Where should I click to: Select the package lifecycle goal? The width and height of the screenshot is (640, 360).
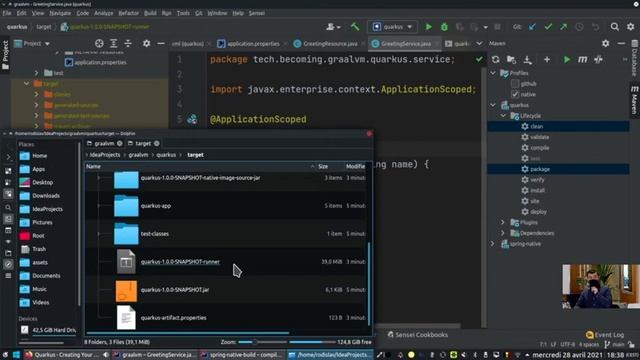click(540, 169)
